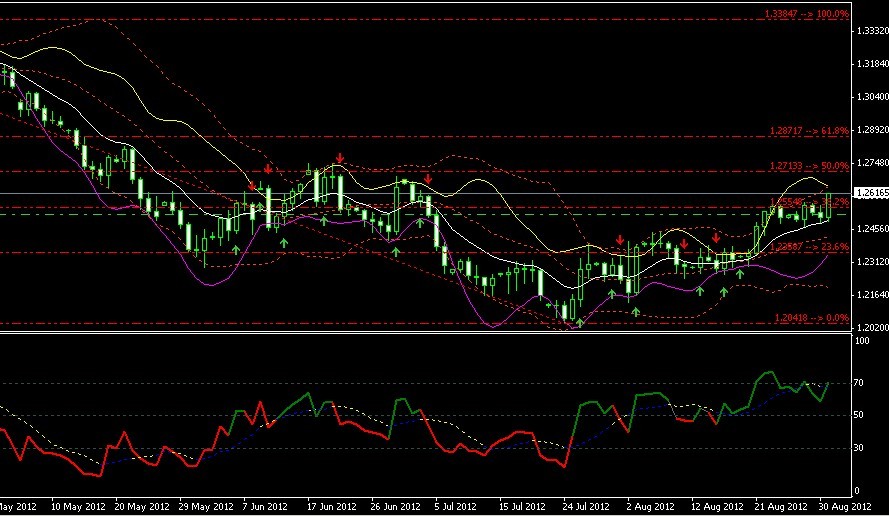The height and width of the screenshot is (517, 889).
Task: Click the 24 Jul 2012 date label
Action: tap(586, 507)
